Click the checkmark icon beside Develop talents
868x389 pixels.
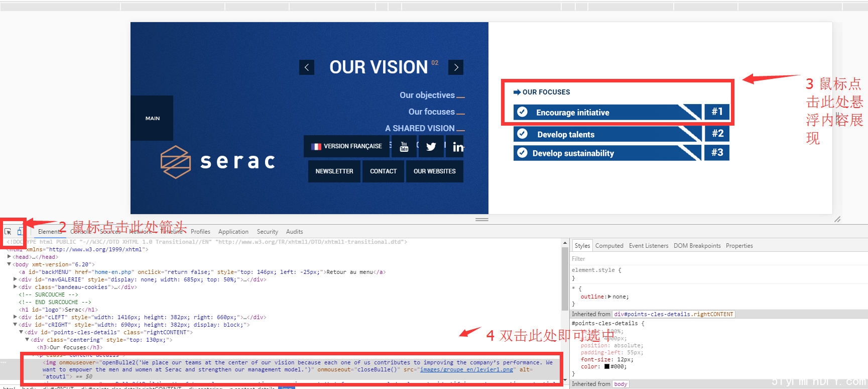coord(522,134)
